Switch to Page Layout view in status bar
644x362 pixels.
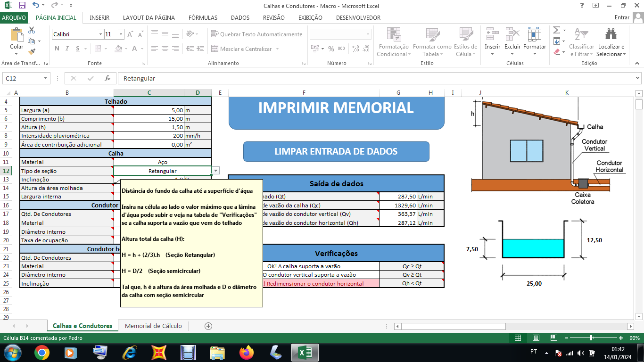[x=536, y=338]
